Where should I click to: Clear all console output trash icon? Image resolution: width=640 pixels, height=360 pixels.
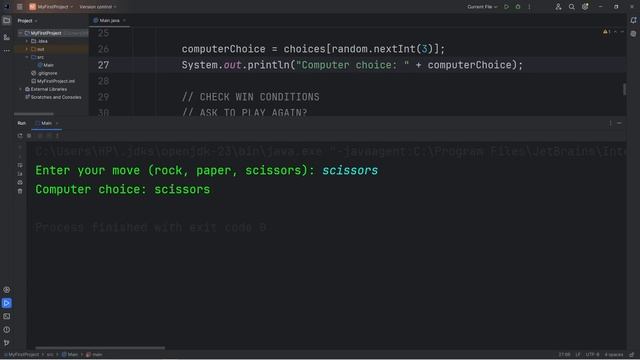[x=20, y=191]
